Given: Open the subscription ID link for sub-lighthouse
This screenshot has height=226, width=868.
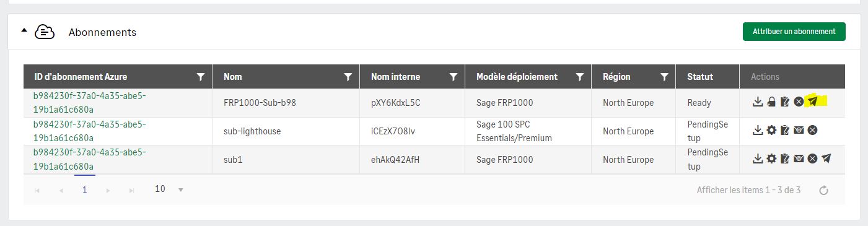Looking at the screenshot, I should coord(90,131).
